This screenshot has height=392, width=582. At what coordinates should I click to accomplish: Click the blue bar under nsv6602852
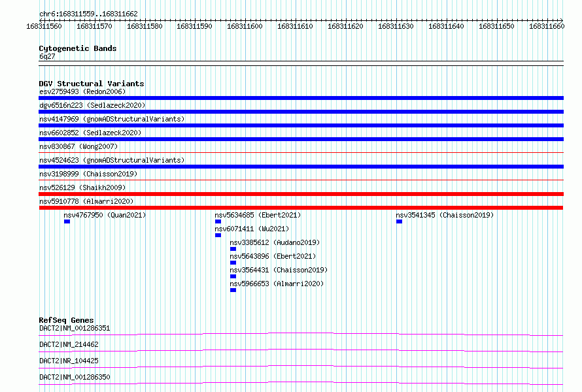pyautogui.click(x=301, y=139)
